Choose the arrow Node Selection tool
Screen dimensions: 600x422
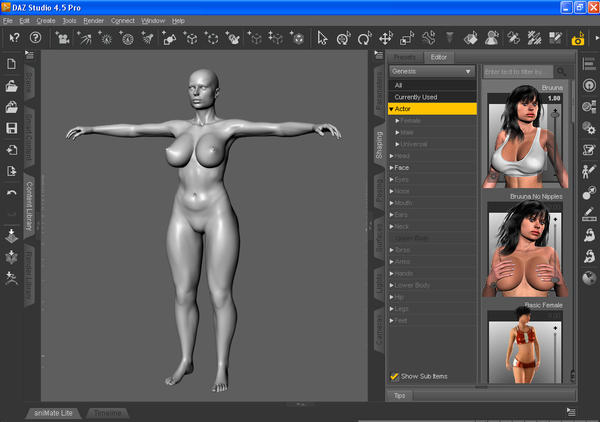pos(322,38)
